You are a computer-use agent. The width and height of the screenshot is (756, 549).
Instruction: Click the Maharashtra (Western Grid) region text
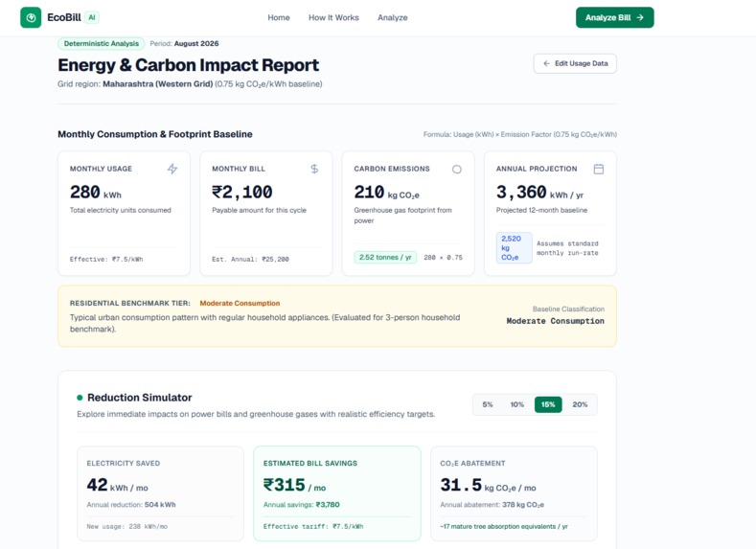point(158,84)
